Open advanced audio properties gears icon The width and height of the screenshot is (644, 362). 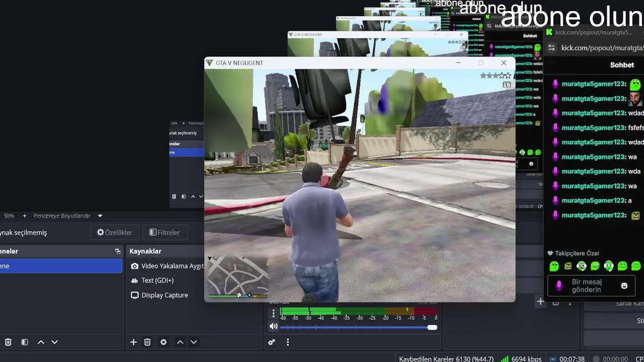[x=272, y=342]
